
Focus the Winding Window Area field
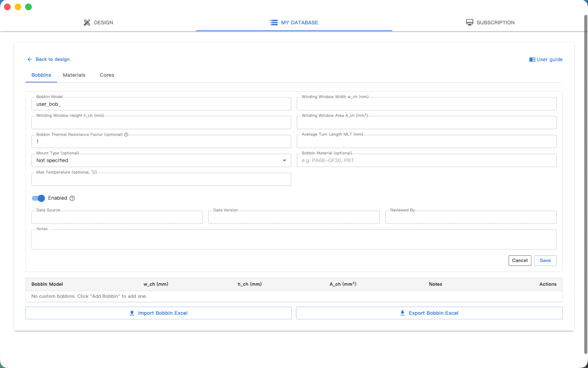[x=427, y=123]
